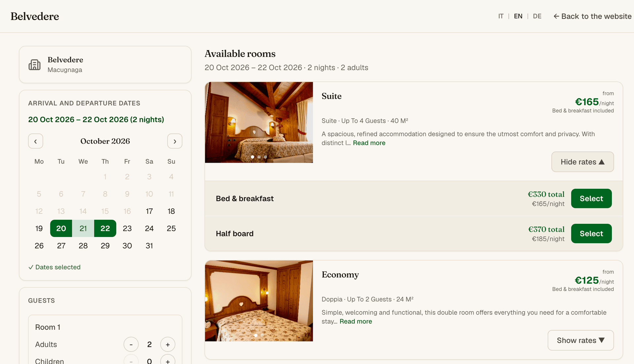Screen dimensions: 634x364
Task: Collapse Suite rates with Hide rates
Action: (582, 162)
